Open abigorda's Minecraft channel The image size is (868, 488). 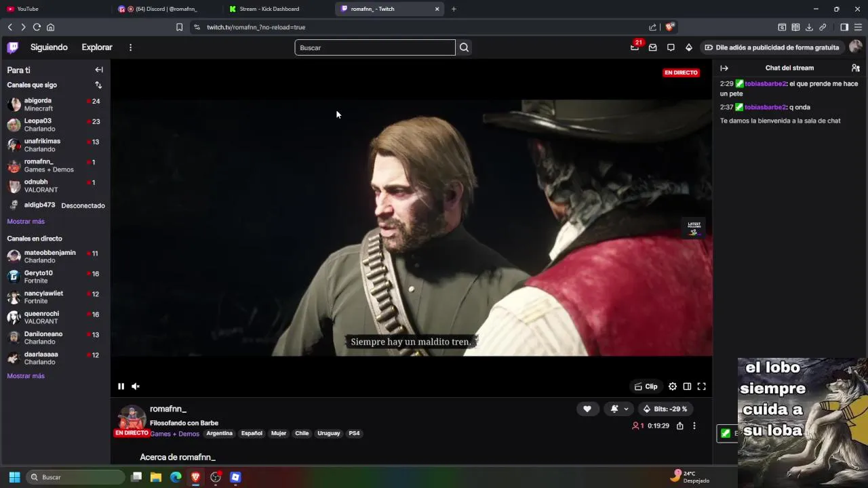(x=55, y=104)
